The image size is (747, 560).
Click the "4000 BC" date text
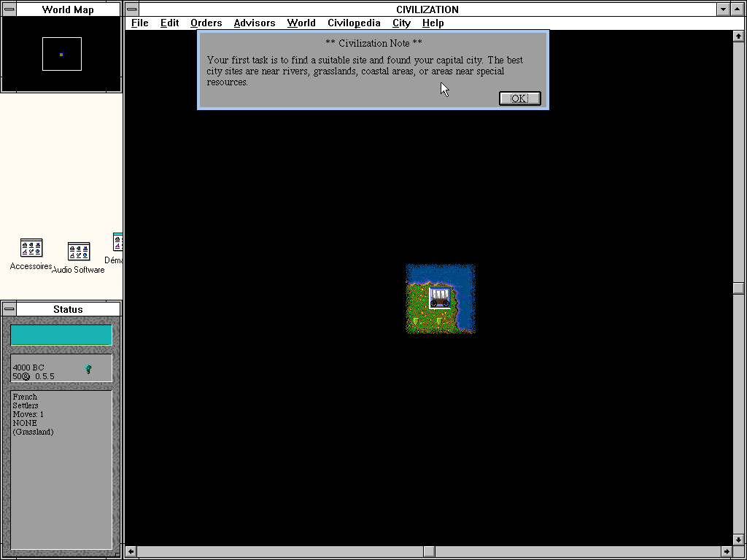(x=28, y=367)
